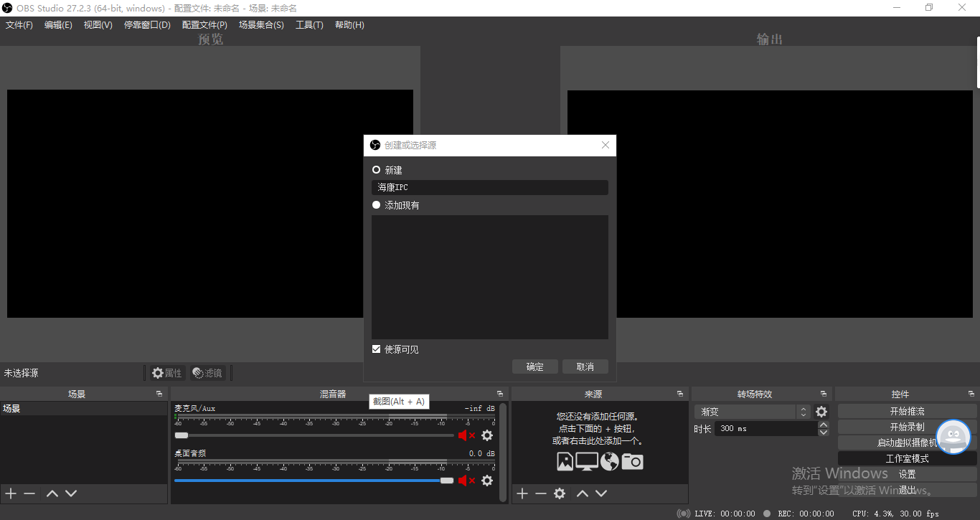Screen dimensions: 980x520
Task: Open transition settings gear beside 渐变
Action: click(x=821, y=412)
